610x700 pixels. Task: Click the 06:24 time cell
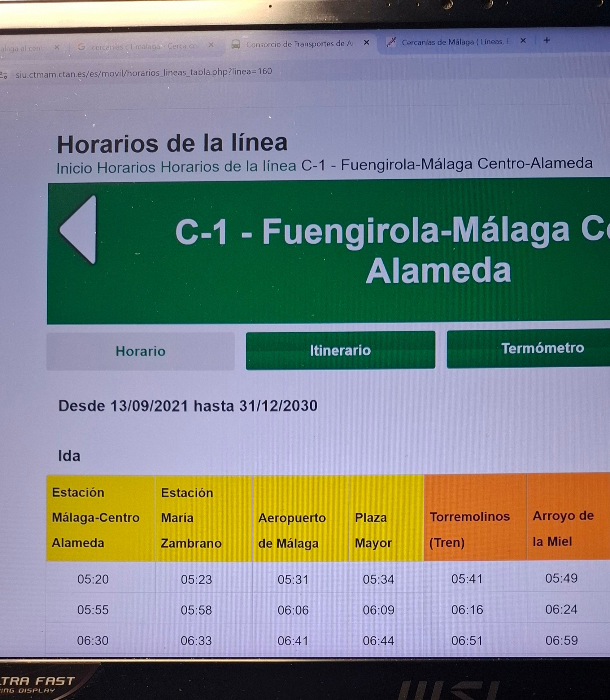[561, 609]
